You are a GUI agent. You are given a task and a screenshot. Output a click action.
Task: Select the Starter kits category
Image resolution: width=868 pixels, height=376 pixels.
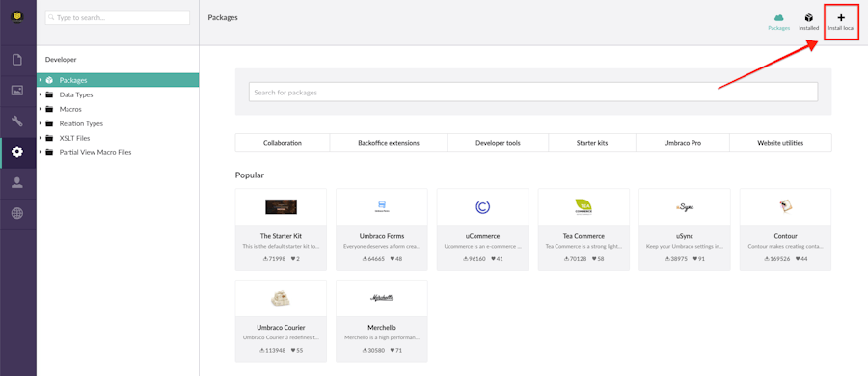(x=592, y=143)
